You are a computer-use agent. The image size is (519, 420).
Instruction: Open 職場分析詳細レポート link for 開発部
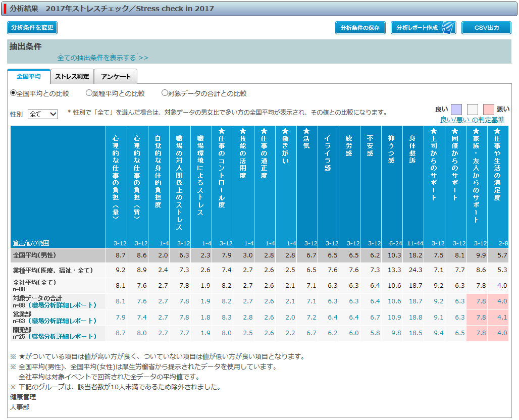pyautogui.click(x=62, y=337)
